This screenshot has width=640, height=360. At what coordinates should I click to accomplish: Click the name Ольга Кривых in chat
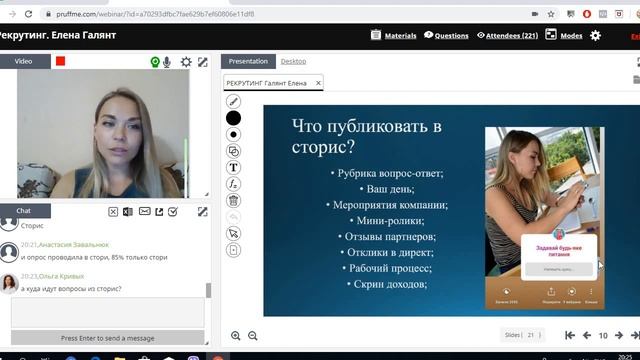pos(61,276)
